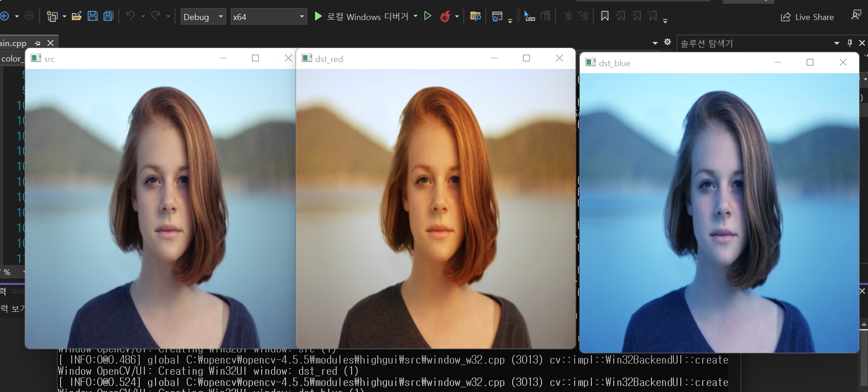Select the main.cpp editor tab
This screenshot has width=868, height=392.
pyautogui.click(x=14, y=43)
